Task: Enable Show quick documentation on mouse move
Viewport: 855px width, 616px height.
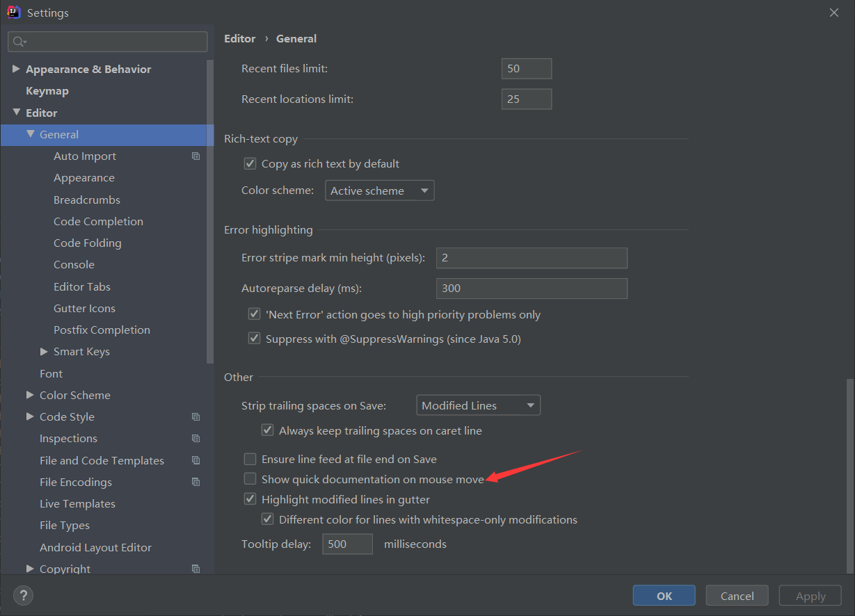Action: click(x=250, y=479)
